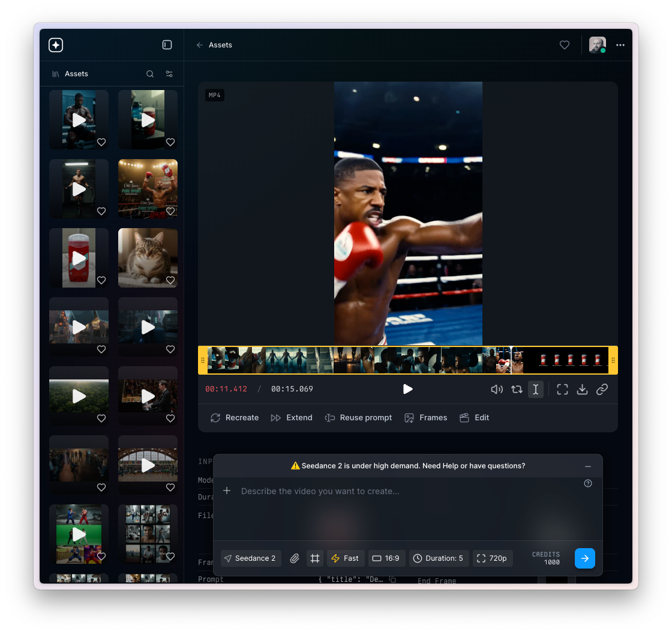Play the forest aerial video thumbnail
672x634 pixels.
click(79, 396)
